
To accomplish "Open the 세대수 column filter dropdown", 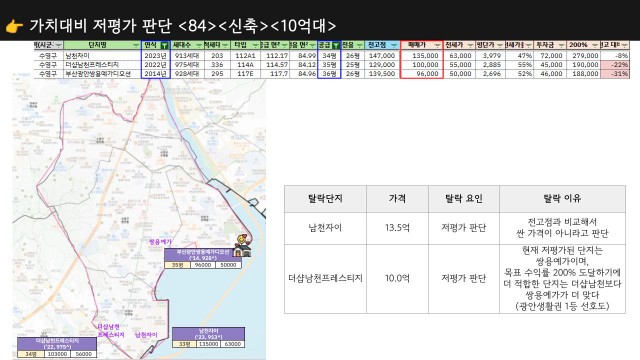I will click(x=198, y=45).
